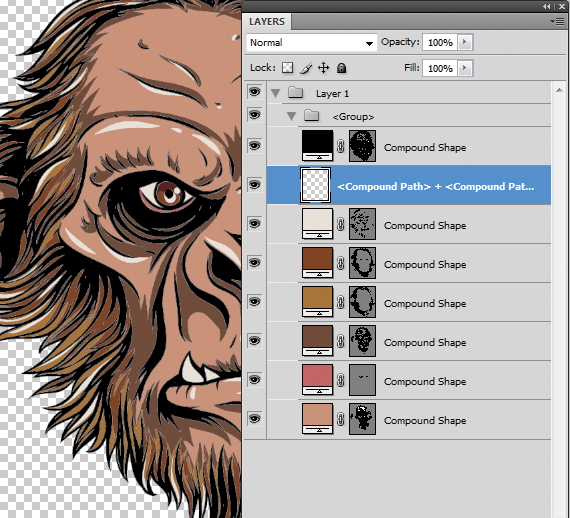
Task: Click the pink-red fill color thumbnail
Action: tap(317, 380)
